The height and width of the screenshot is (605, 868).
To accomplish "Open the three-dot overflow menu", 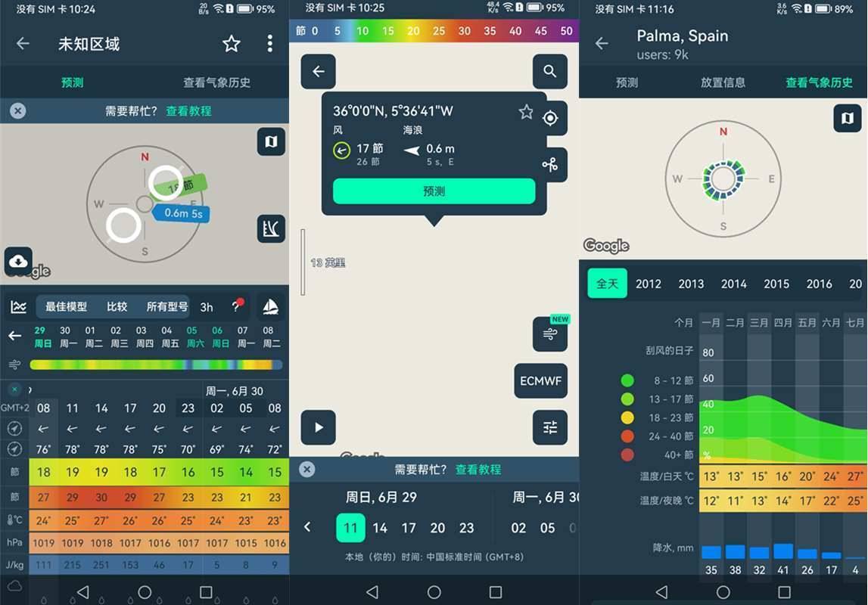I will tap(269, 44).
